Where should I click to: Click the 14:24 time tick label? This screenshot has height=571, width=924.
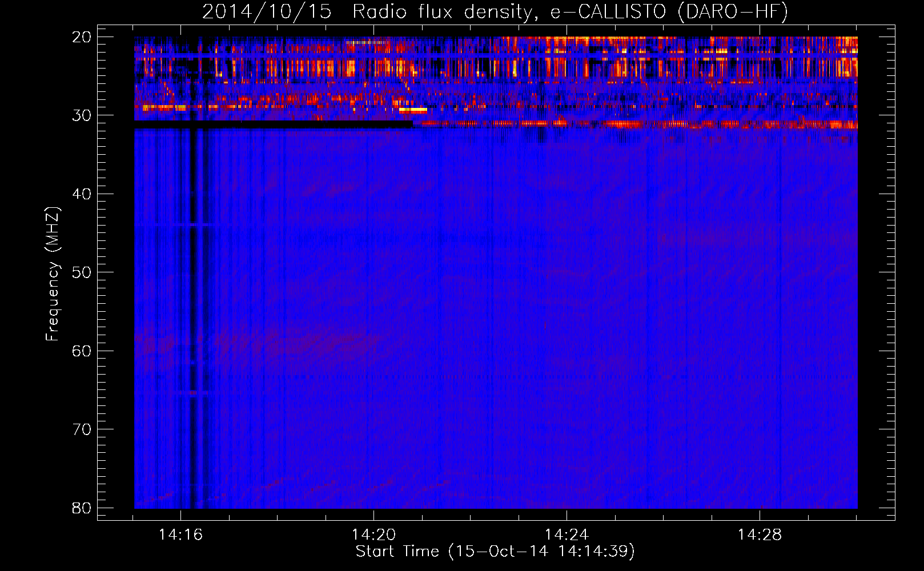point(567,535)
